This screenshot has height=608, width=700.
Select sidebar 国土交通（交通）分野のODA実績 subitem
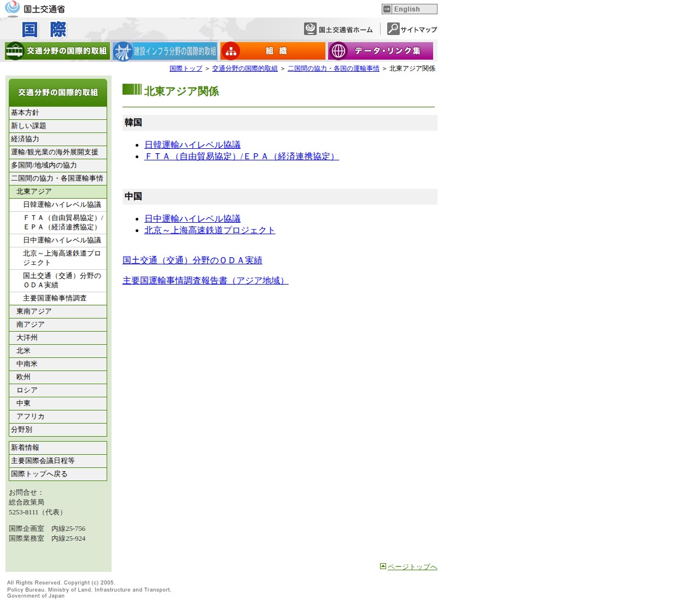pos(58,280)
